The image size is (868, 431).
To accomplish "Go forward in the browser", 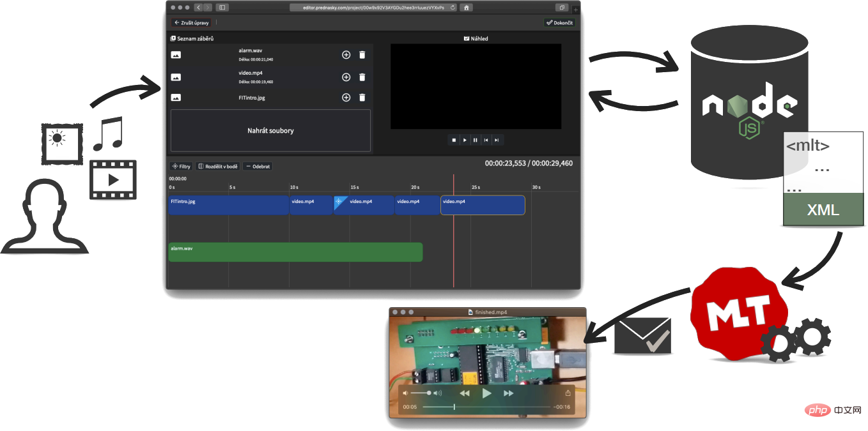I will (207, 8).
